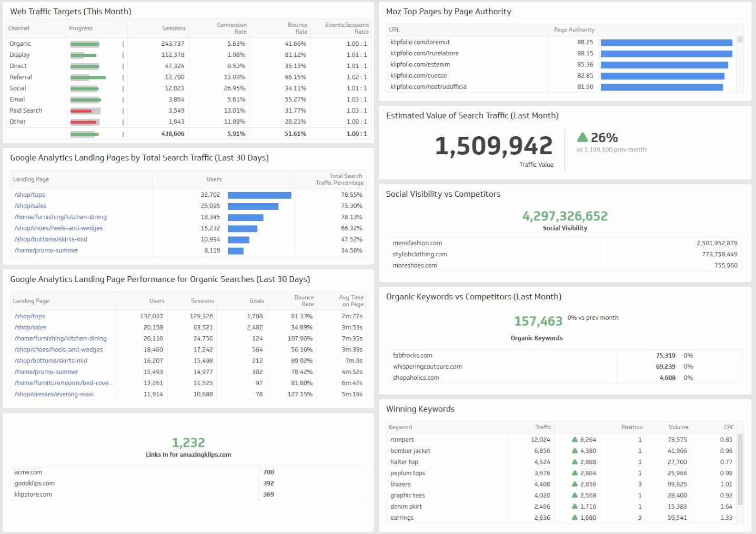Select the moreshoes.com competitor row
Viewport: 756px width, 534px height.
(565, 265)
